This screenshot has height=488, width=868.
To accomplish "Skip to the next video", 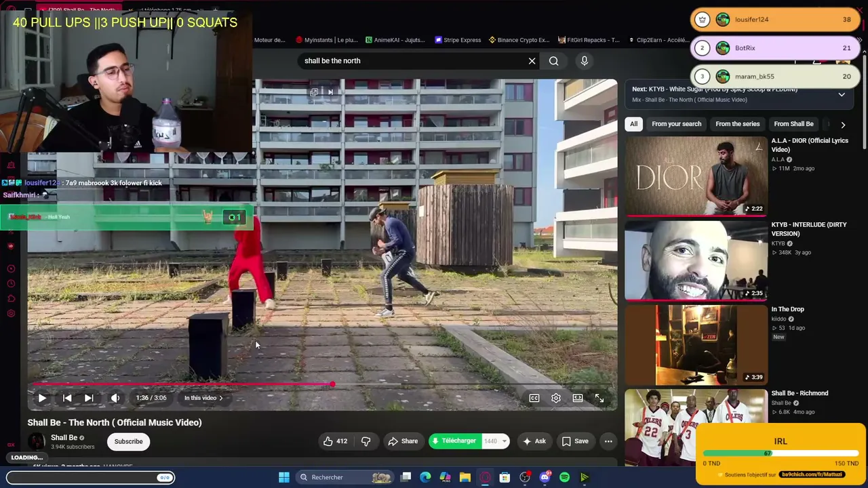I will pos(89,398).
